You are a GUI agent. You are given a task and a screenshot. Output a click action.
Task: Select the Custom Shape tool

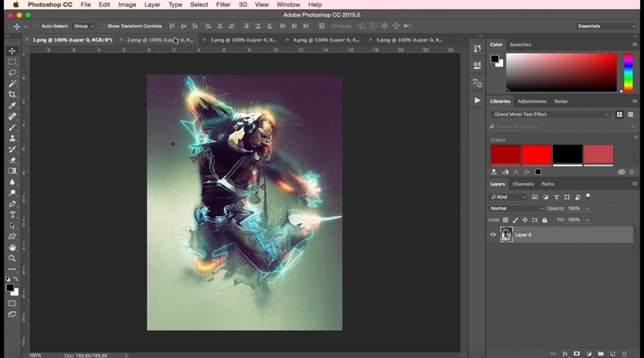[12, 237]
